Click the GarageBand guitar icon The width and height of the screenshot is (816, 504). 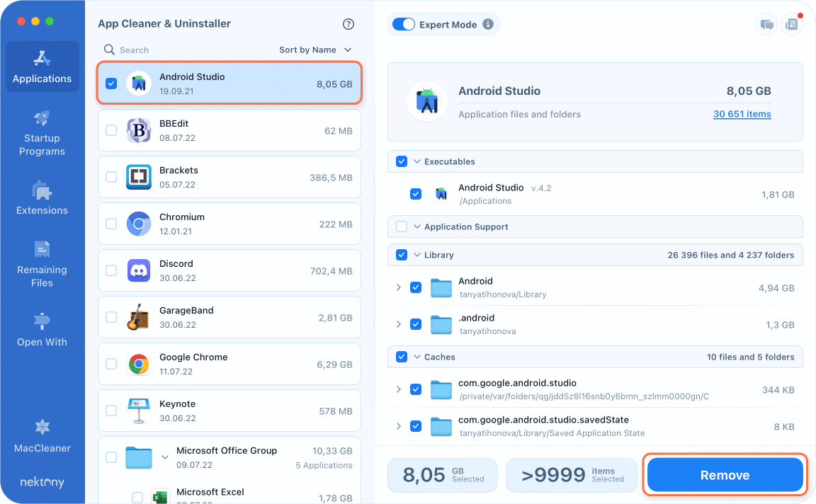point(139,317)
